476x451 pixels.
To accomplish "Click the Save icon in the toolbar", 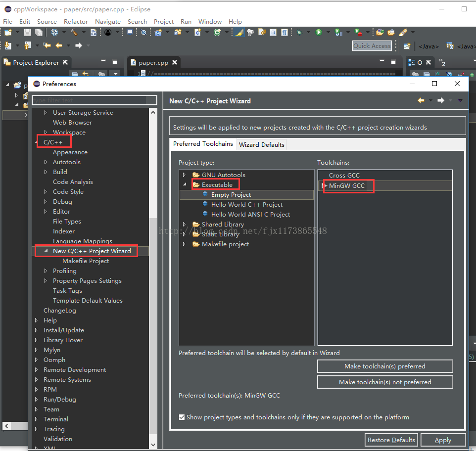I will tap(27, 33).
